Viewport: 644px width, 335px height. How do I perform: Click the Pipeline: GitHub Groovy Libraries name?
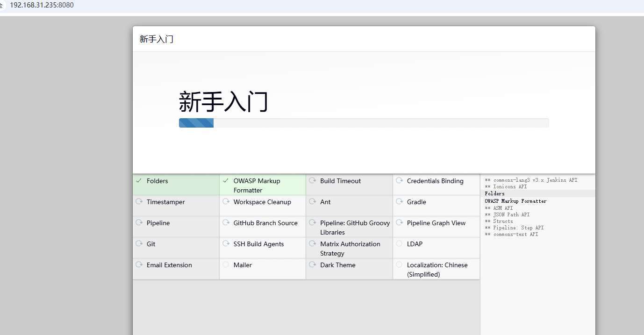(x=355, y=228)
